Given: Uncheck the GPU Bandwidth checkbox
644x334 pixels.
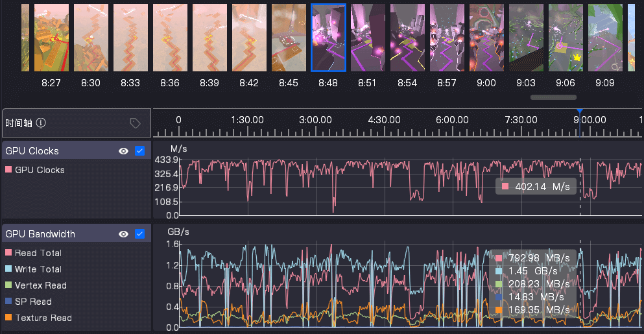Looking at the screenshot, I should 139,234.
